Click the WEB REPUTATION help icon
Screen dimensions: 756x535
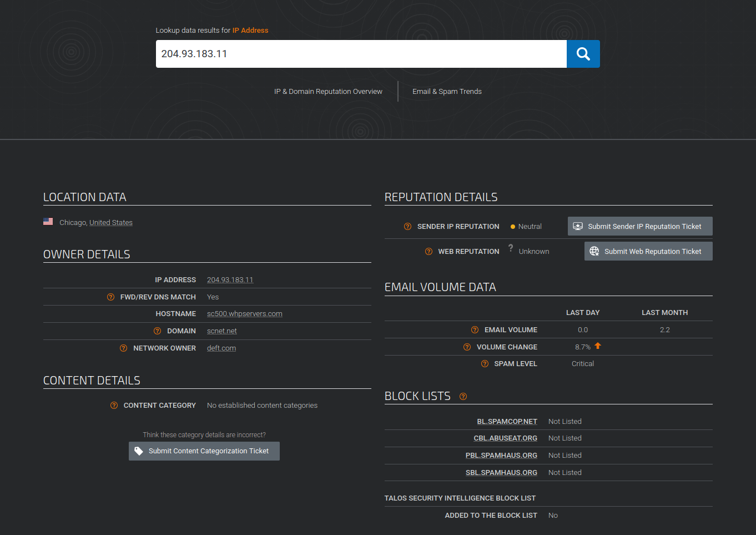point(428,251)
